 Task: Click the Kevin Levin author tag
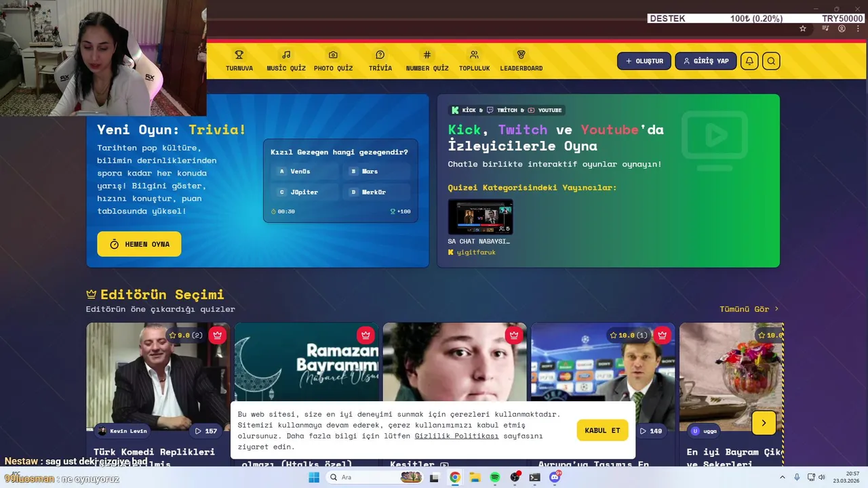point(122,431)
